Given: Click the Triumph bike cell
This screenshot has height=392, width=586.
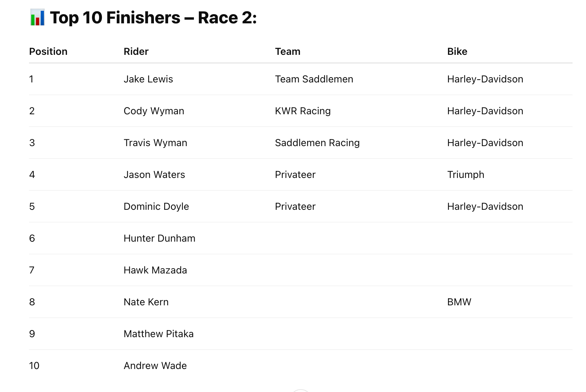Looking at the screenshot, I should coord(466,175).
